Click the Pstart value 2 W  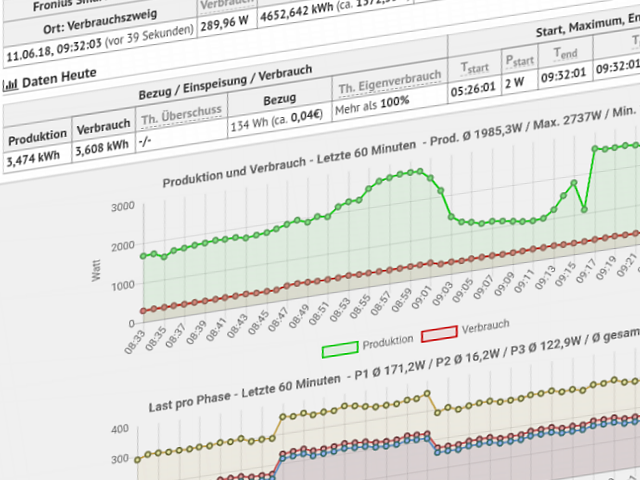[x=514, y=83]
